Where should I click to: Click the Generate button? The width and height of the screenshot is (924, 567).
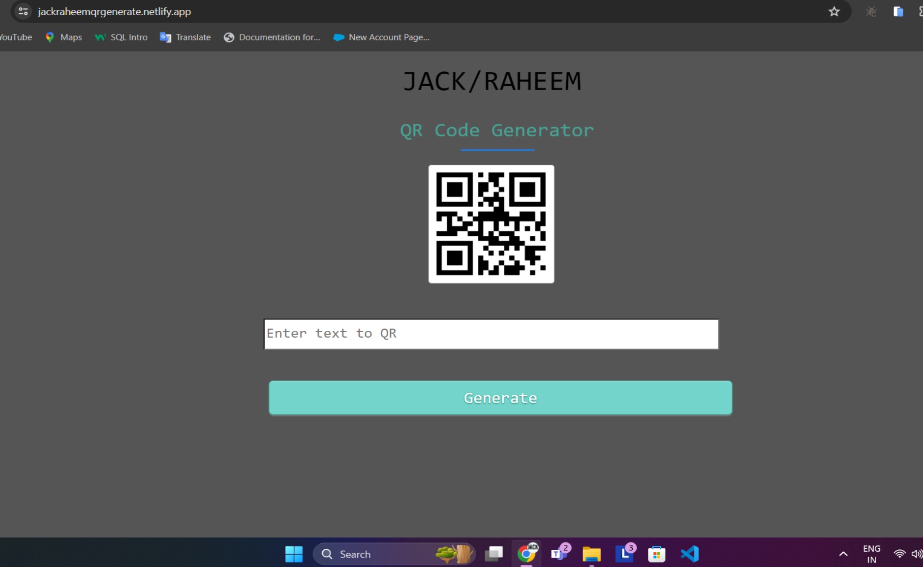tap(500, 398)
